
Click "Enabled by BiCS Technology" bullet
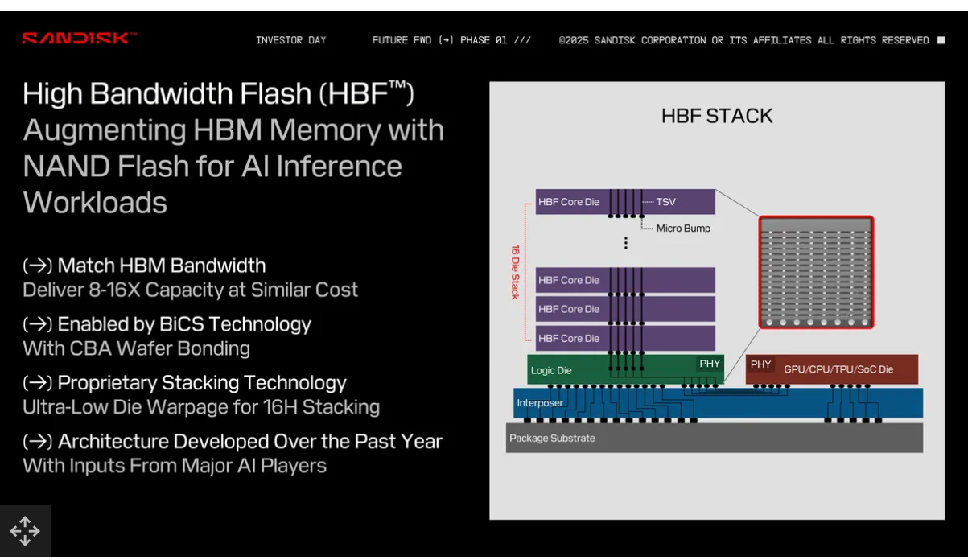(167, 324)
